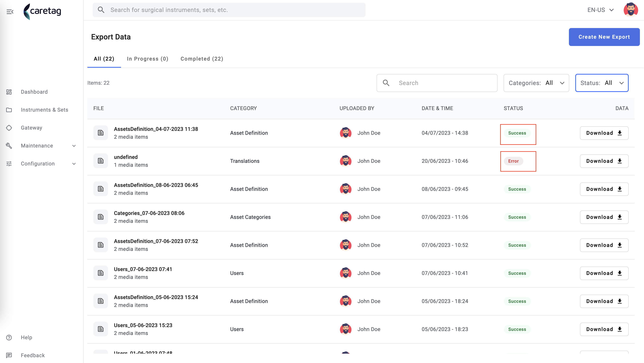Click the STATUS column header

pos(513,108)
